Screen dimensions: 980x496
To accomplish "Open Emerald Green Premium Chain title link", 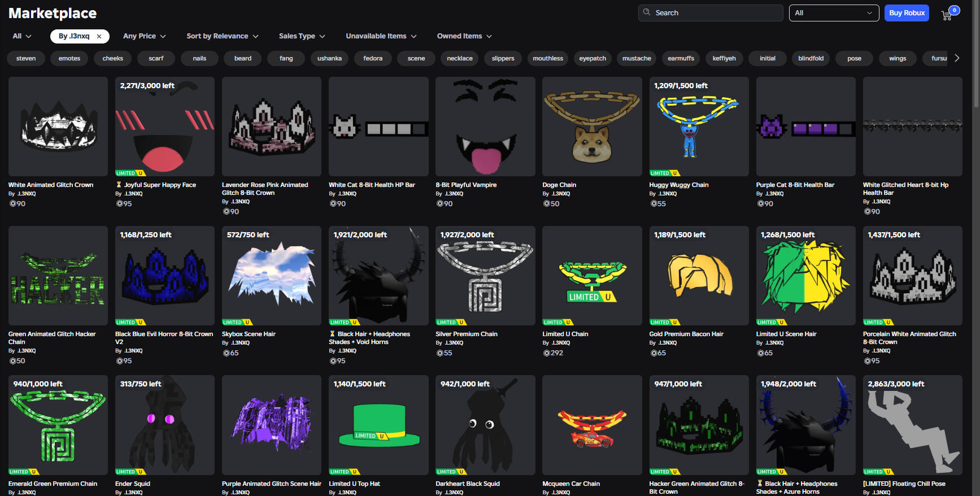I will coord(53,484).
